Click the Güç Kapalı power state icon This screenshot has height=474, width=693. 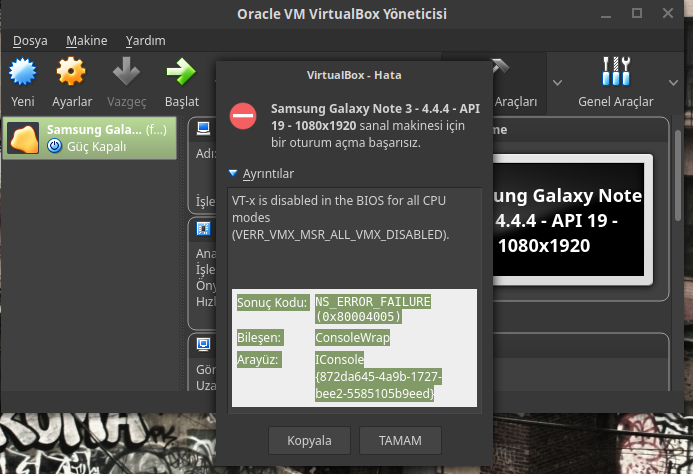[54, 145]
